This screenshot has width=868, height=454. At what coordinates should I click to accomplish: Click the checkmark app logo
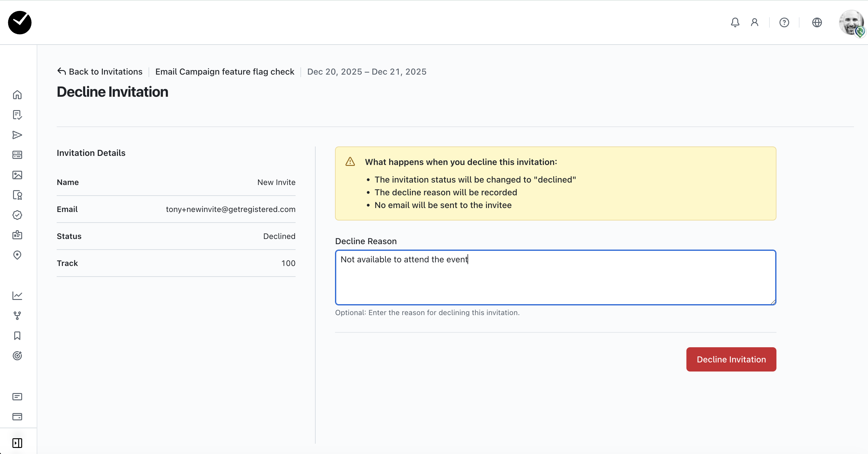click(20, 22)
